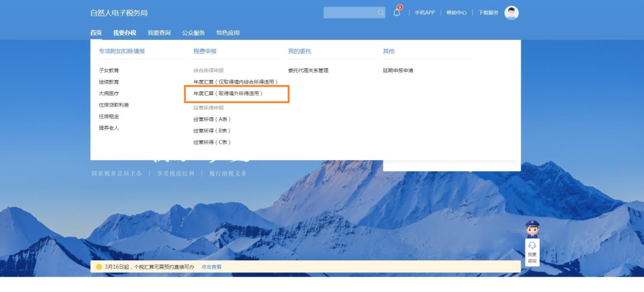
Task: Select 年度汇算（取得境外所得适用）
Action: coord(228,94)
